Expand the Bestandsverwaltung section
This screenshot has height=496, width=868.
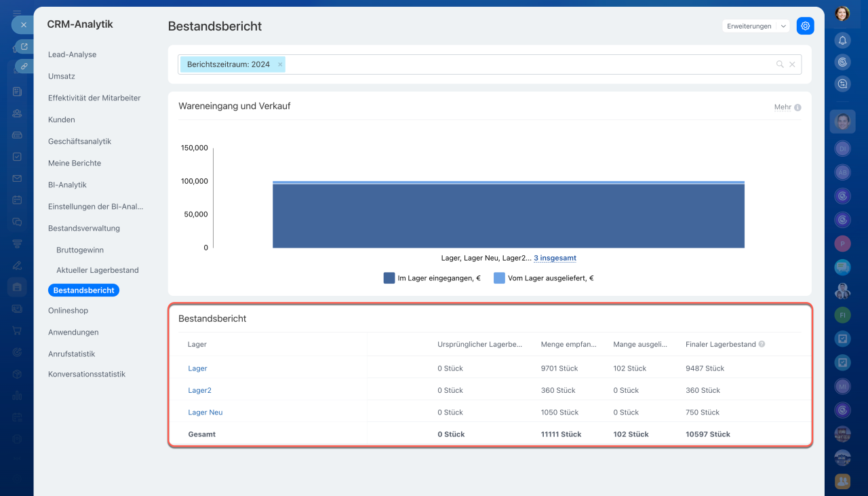coord(84,228)
